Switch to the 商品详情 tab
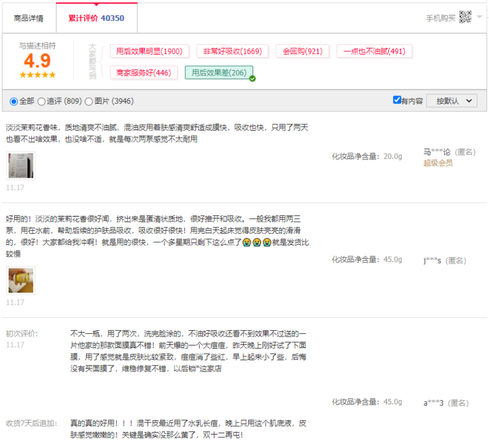The width and height of the screenshot is (489, 448). (x=28, y=18)
